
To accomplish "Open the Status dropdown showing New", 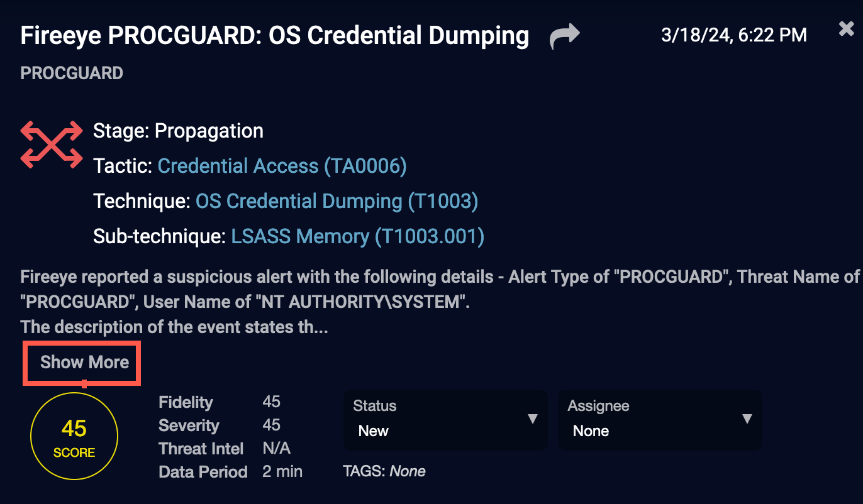I will coord(445,419).
